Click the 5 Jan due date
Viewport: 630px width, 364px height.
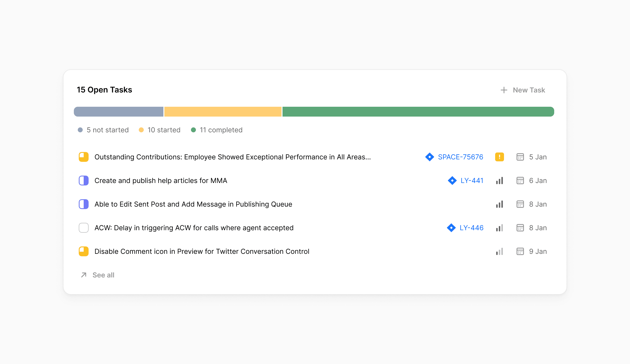point(538,157)
